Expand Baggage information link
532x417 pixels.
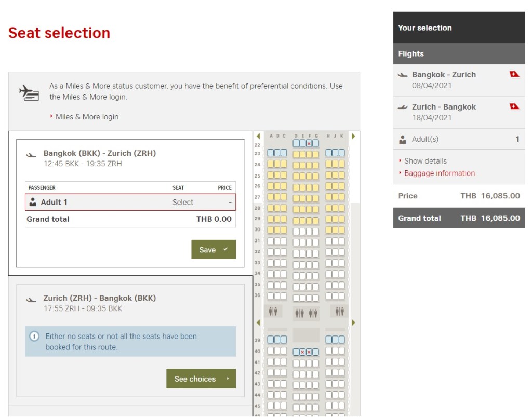pyautogui.click(x=439, y=173)
